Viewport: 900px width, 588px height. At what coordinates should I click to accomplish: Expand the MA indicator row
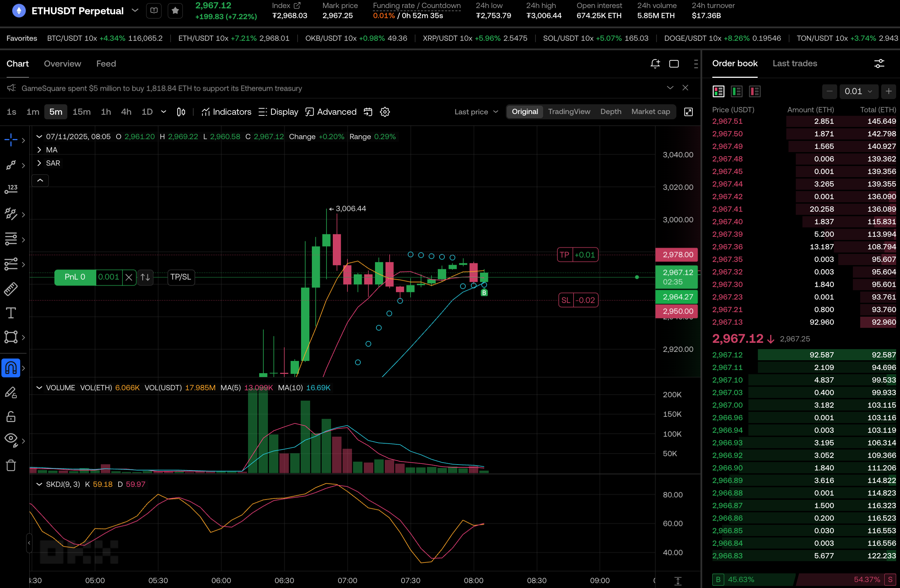tap(39, 150)
